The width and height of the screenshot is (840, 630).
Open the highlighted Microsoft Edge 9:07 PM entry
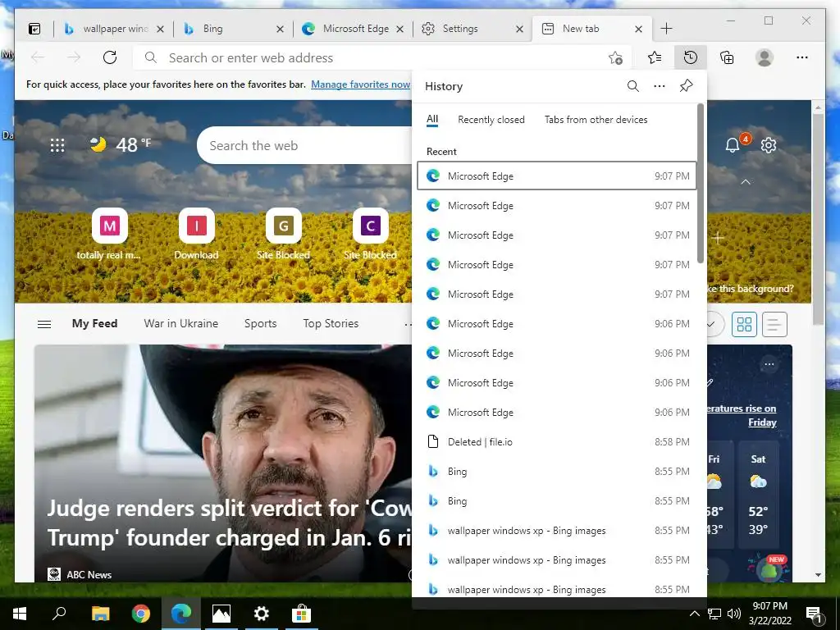tap(557, 176)
